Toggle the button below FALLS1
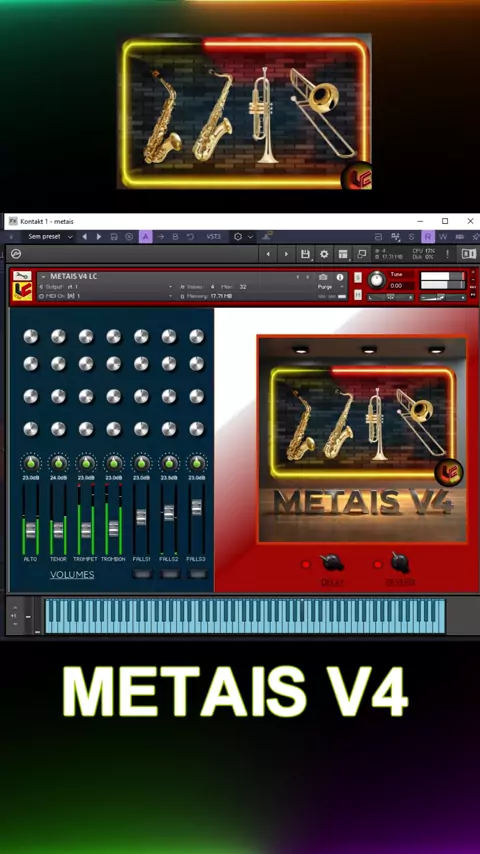480x854 pixels. pyautogui.click(x=142, y=574)
